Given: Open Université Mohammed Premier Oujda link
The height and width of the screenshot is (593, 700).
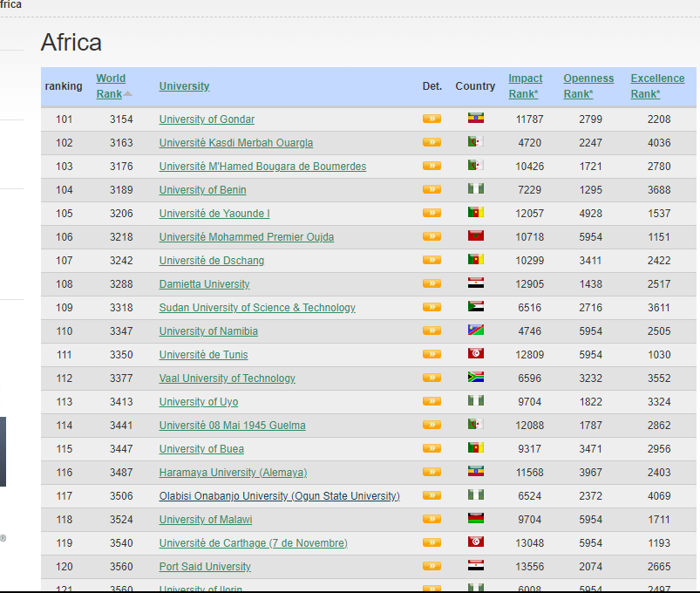Looking at the screenshot, I should pyautogui.click(x=247, y=237).
